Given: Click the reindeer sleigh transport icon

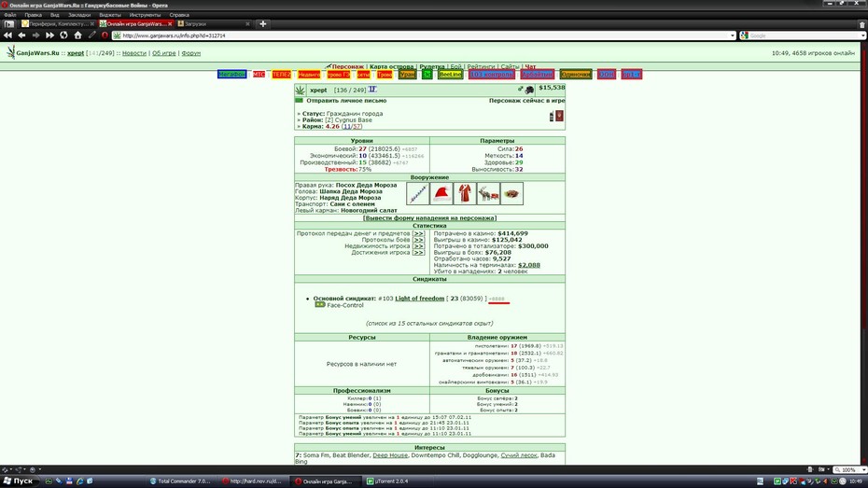Looking at the screenshot, I should pos(488,194).
